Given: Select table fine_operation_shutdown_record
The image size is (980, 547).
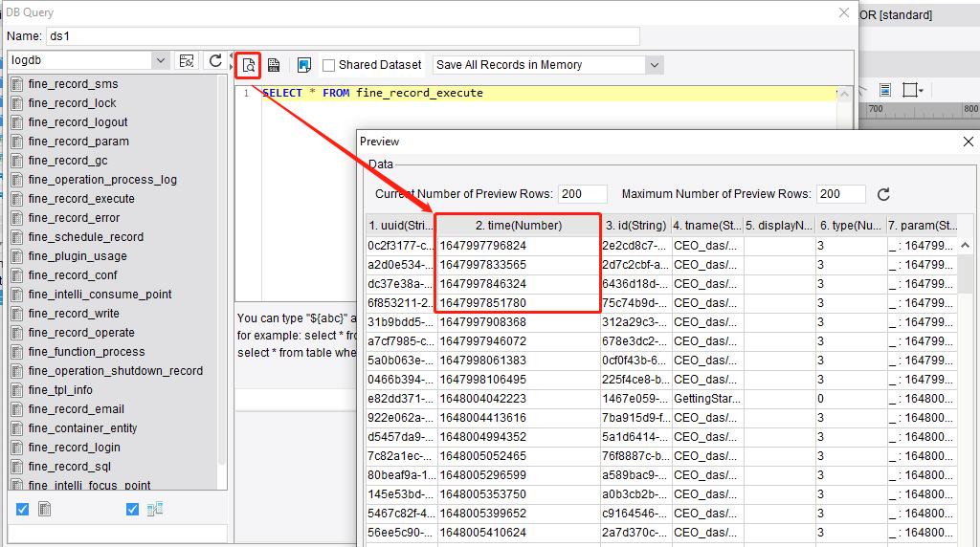Looking at the screenshot, I should coord(115,371).
